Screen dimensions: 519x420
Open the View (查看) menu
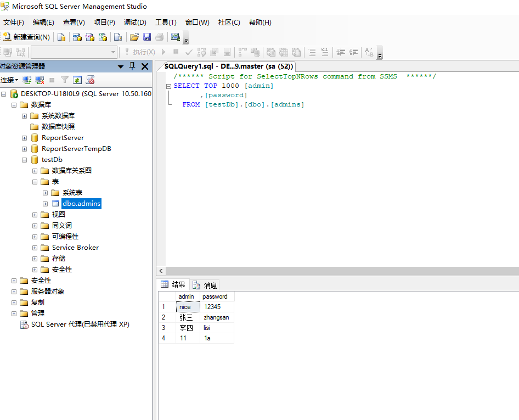pyautogui.click(x=74, y=22)
